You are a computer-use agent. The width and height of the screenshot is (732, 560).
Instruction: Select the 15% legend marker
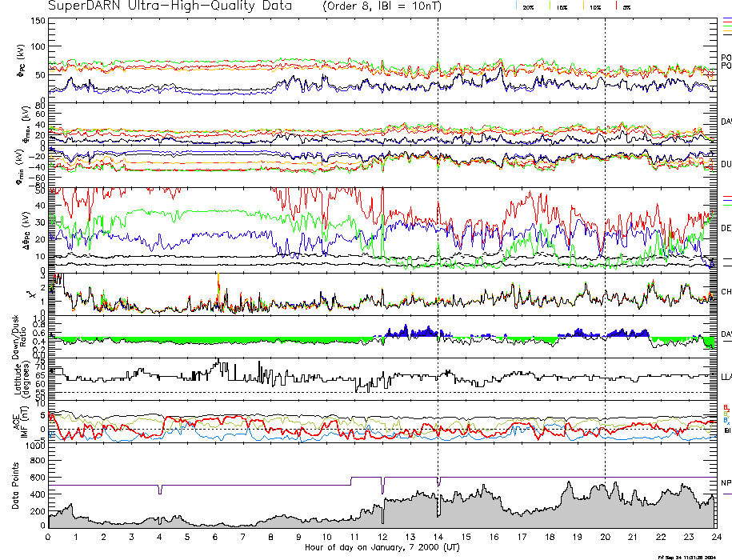pos(562,6)
